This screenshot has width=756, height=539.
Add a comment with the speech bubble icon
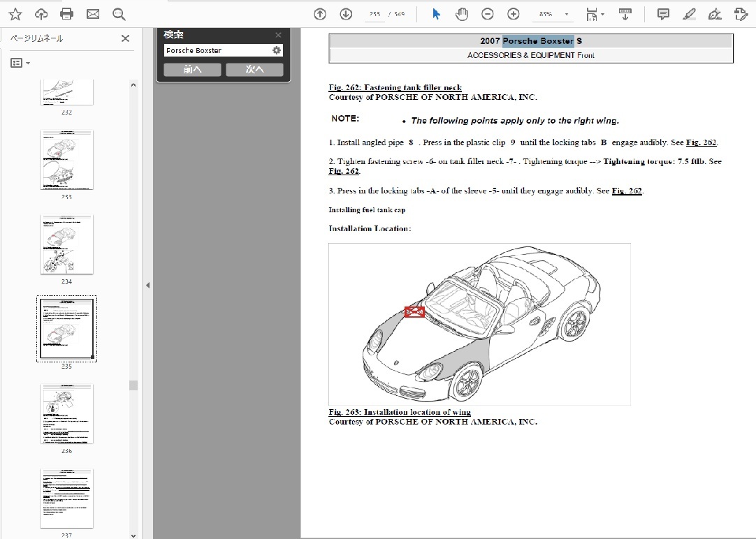(x=664, y=14)
